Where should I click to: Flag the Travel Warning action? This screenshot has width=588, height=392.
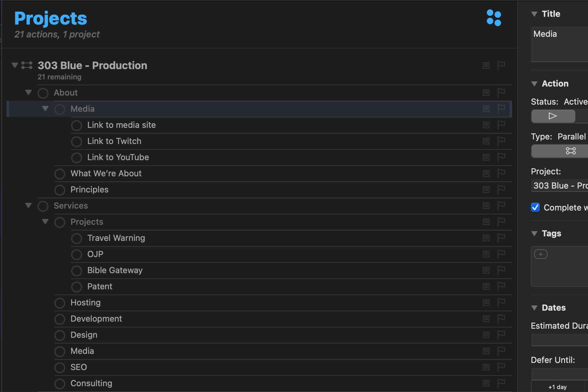tap(501, 238)
